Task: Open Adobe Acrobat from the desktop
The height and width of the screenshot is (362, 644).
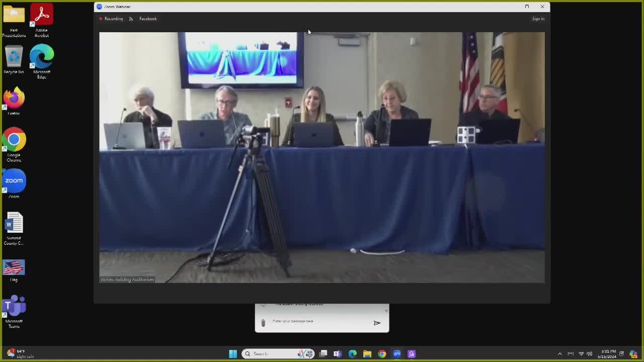Action: click(x=42, y=14)
